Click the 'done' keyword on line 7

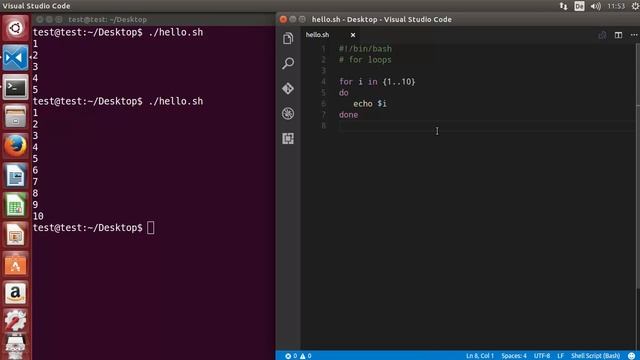pos(348,115)
